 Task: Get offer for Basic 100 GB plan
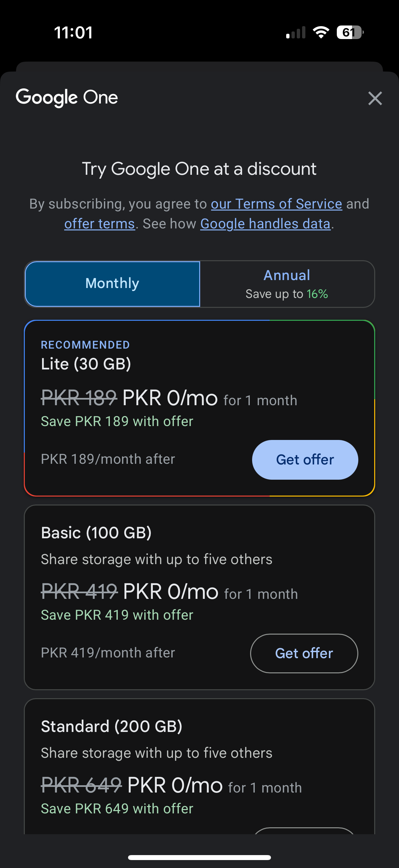click(304, 653)
